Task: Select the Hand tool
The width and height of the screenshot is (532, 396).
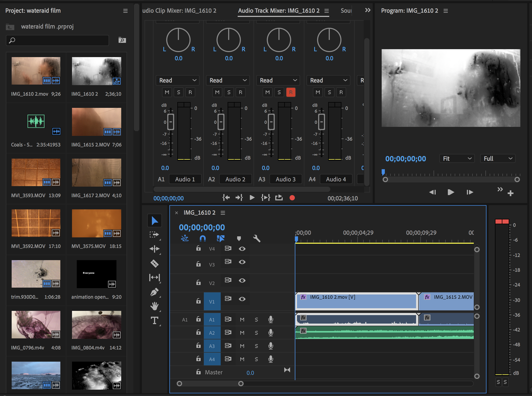Action: point(154,306)
